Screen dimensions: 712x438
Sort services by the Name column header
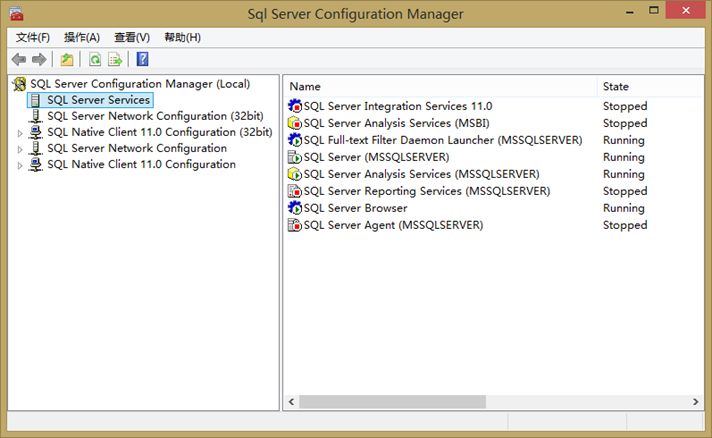click(x=440, y=87)
